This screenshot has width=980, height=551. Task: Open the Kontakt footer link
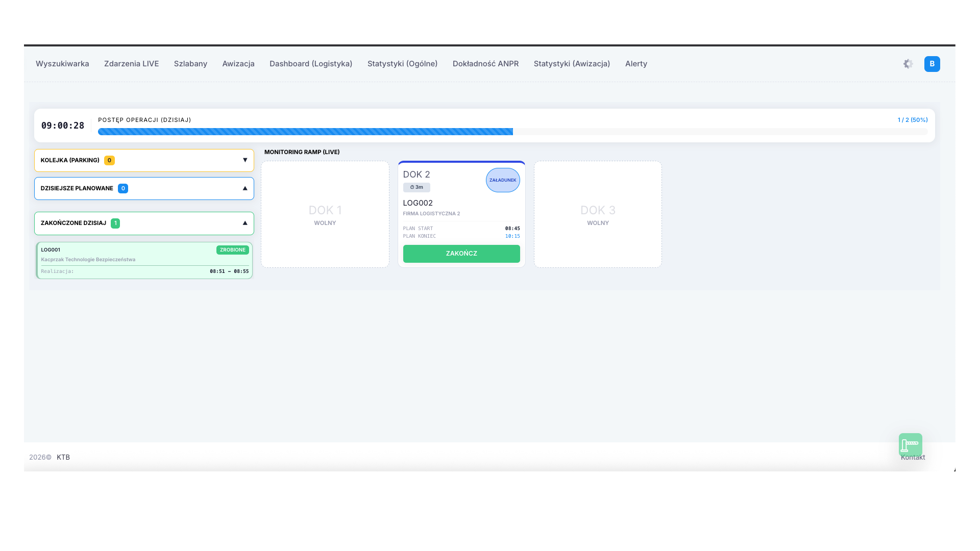pyautogui.click(x=913, y=457)
